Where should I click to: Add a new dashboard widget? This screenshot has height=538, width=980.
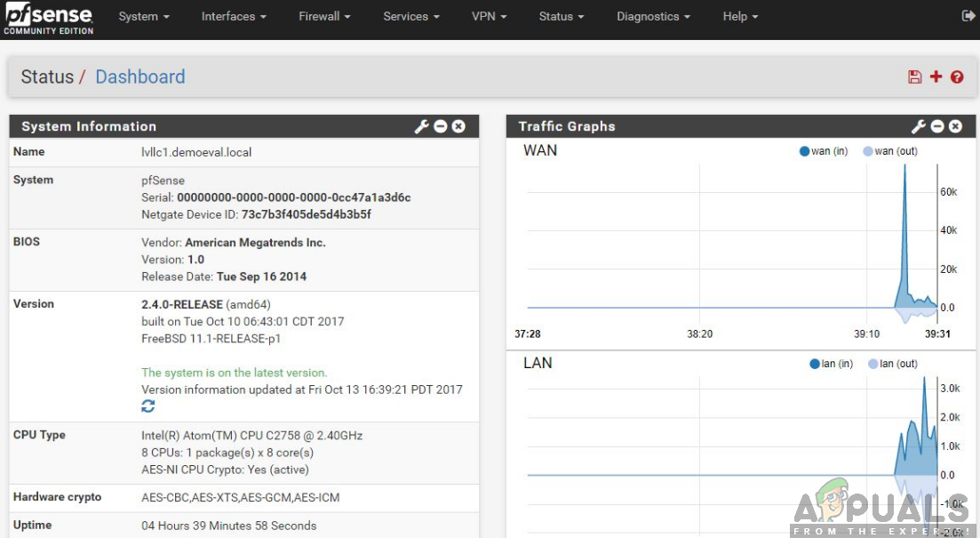pyautogui.click(x=936, y=76)
